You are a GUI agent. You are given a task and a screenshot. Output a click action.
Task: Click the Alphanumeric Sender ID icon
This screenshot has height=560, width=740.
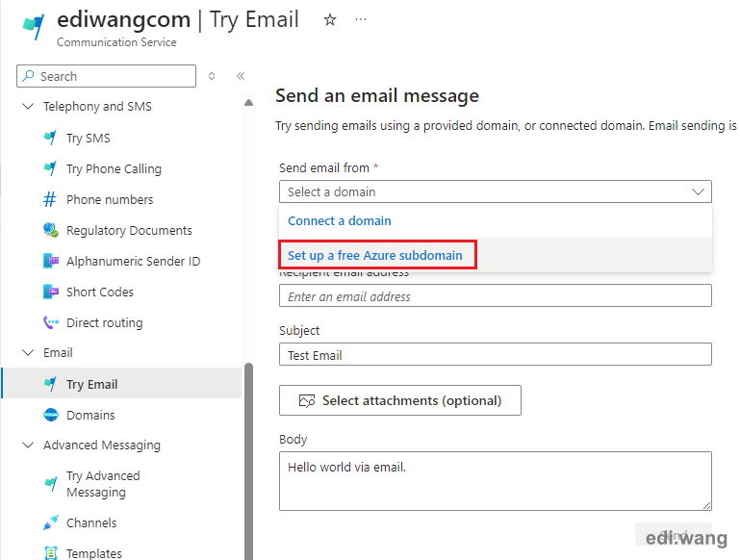(x=50, y=261)
